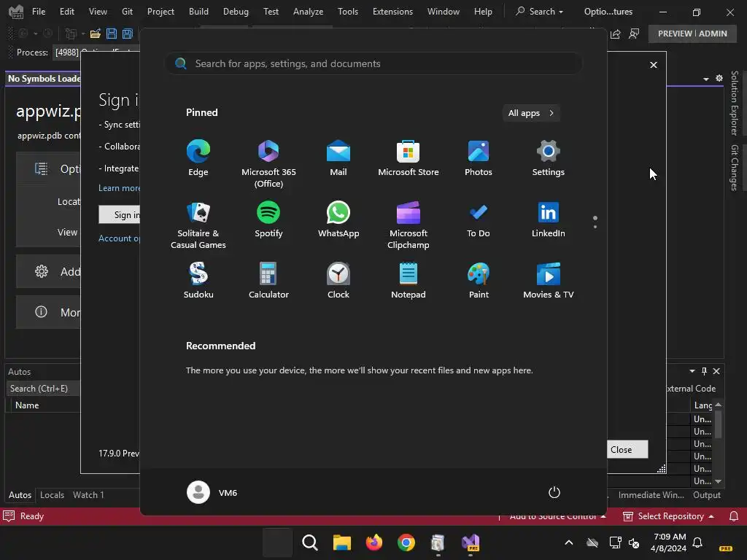Viewport: 747px width, 560px height.
Task: Click the power button in Start menu
Action: coord(554,492)
